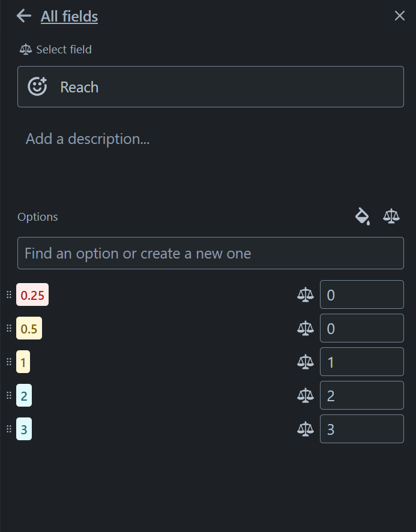416x532 pixels.
Task: Click the drag handle beside the 3 option
Action: point(8,429)
